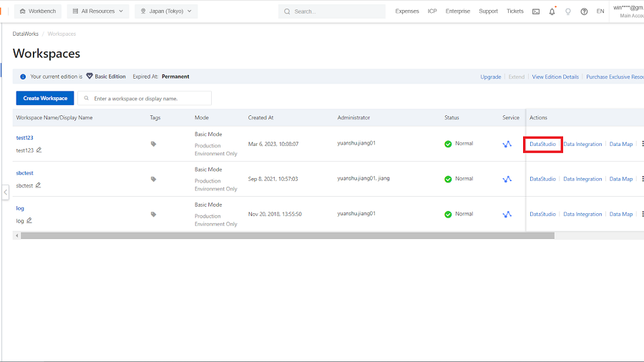
Task: Expand the collapsed left sidebar arrow
Action: 5,192
